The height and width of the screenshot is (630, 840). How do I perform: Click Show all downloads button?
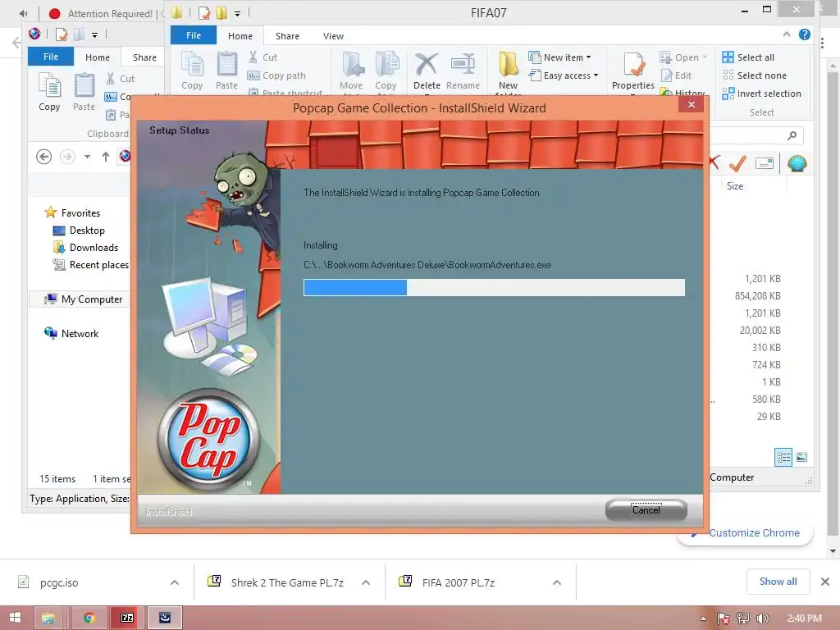(778, 582)
